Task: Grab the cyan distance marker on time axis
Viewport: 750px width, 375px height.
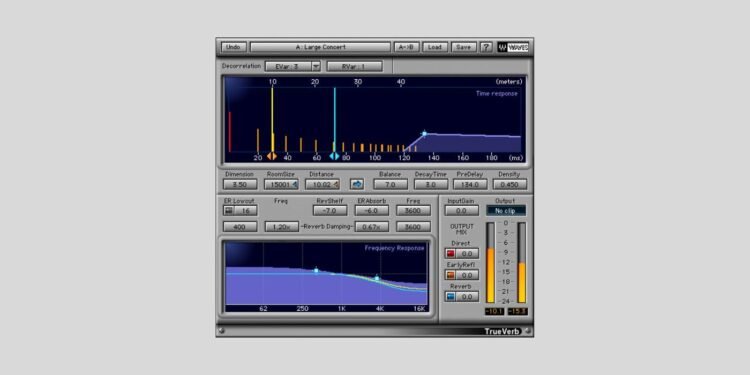Action: tap(334, 156)
